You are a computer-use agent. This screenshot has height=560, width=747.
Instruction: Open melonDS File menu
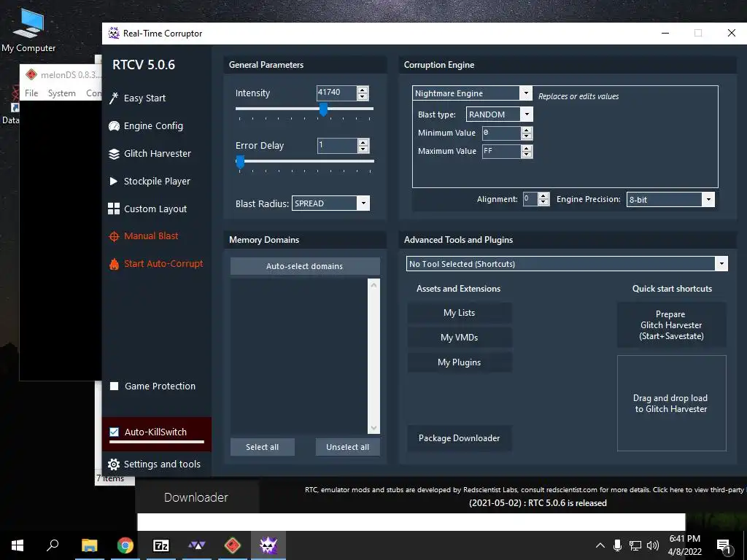coord(31,93)
